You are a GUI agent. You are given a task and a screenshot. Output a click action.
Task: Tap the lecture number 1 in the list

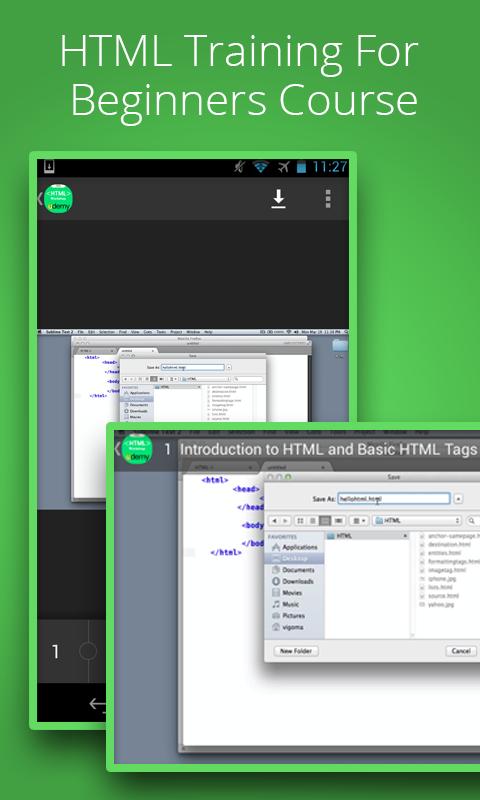55,652
